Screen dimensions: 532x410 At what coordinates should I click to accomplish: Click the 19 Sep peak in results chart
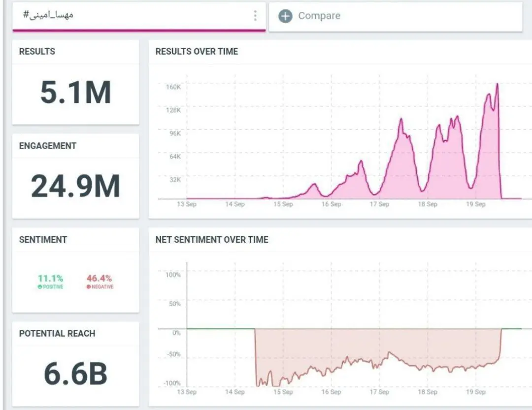(x=498, y=84)
